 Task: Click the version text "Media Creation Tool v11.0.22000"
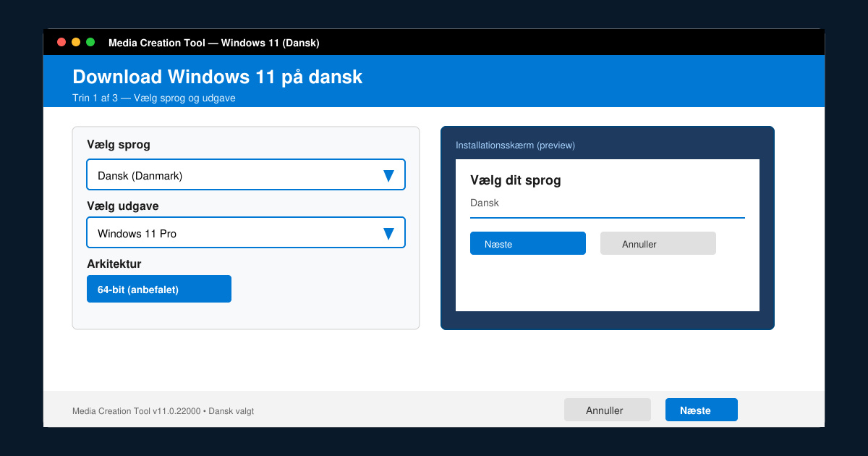[137, 411]
